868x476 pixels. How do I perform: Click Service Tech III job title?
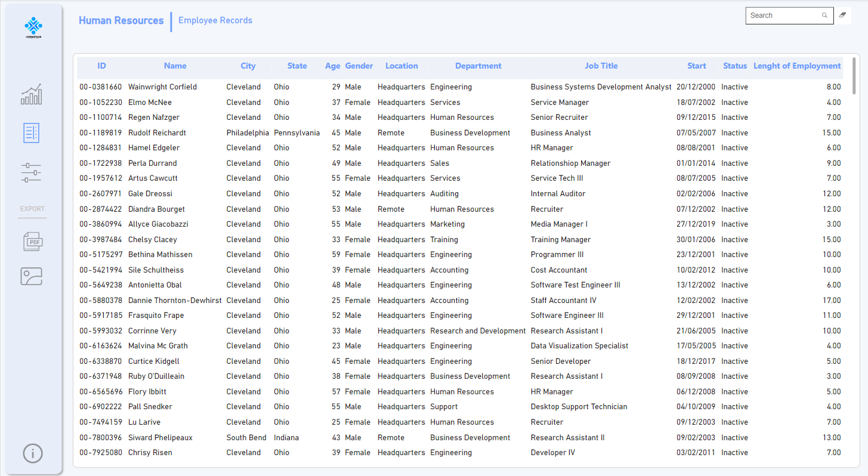[557, 178]
